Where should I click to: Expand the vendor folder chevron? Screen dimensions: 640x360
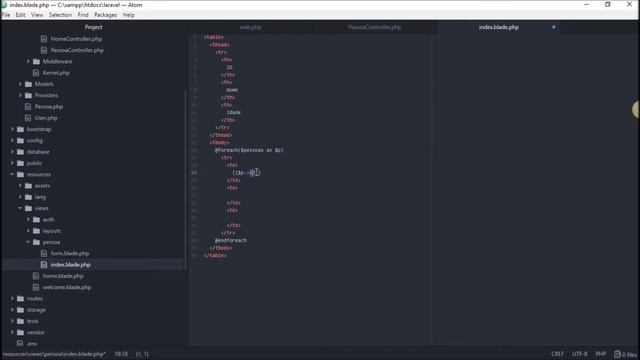[12, 332]
